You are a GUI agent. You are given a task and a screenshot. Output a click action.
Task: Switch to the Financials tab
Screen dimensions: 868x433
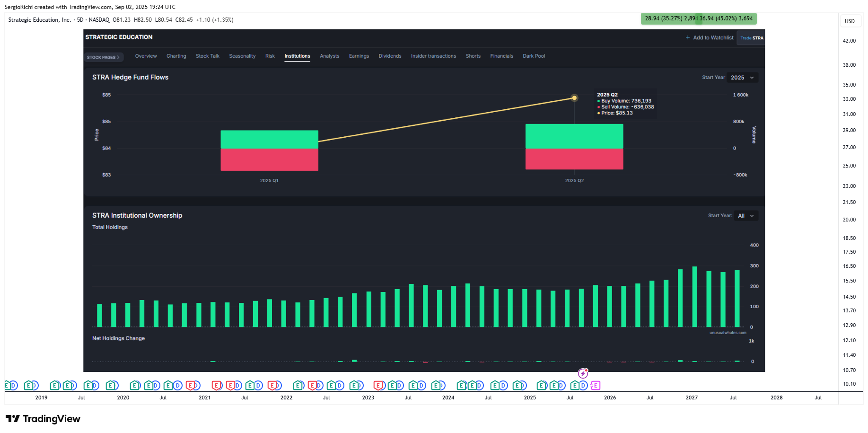coord(502,56)
